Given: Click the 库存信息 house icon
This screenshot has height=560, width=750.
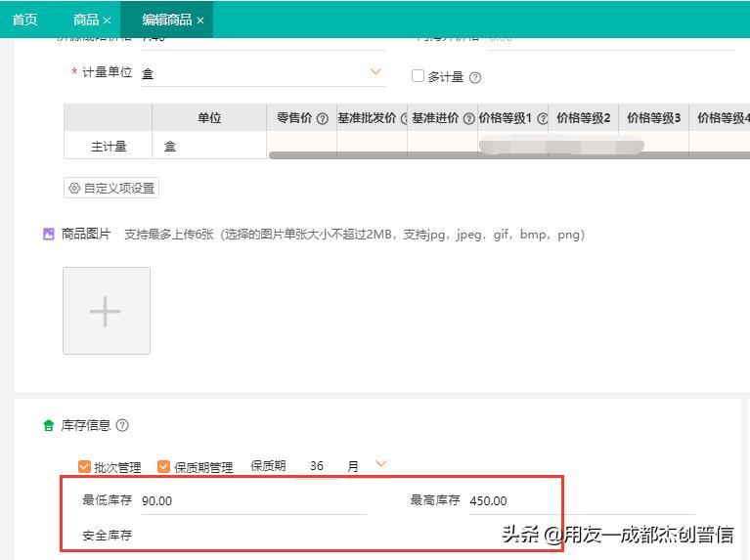Looking at the screenshot, I should 48,425.
